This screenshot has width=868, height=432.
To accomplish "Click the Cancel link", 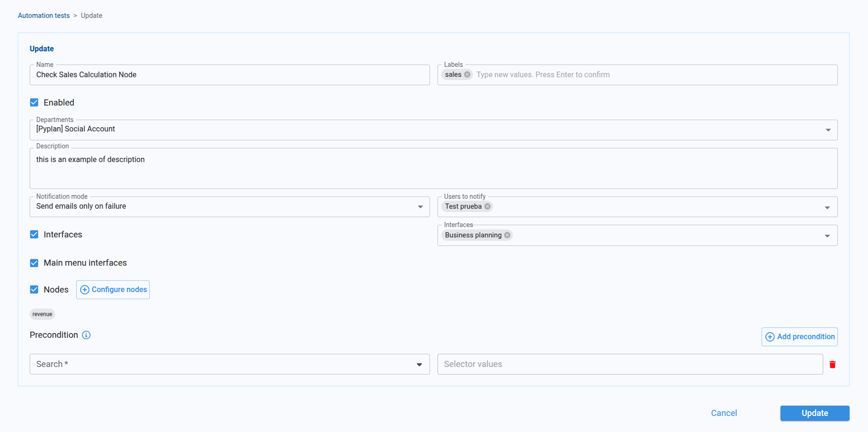I will click(x=723, y=413).
